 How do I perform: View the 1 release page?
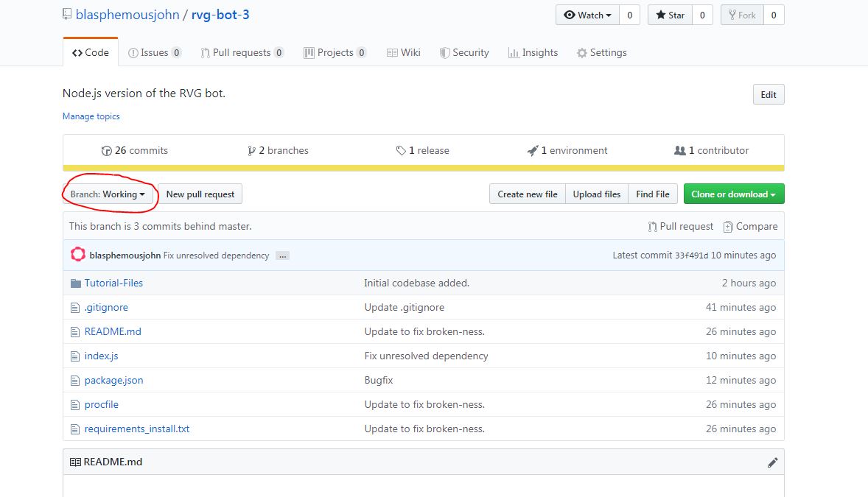tap(423, 150)
